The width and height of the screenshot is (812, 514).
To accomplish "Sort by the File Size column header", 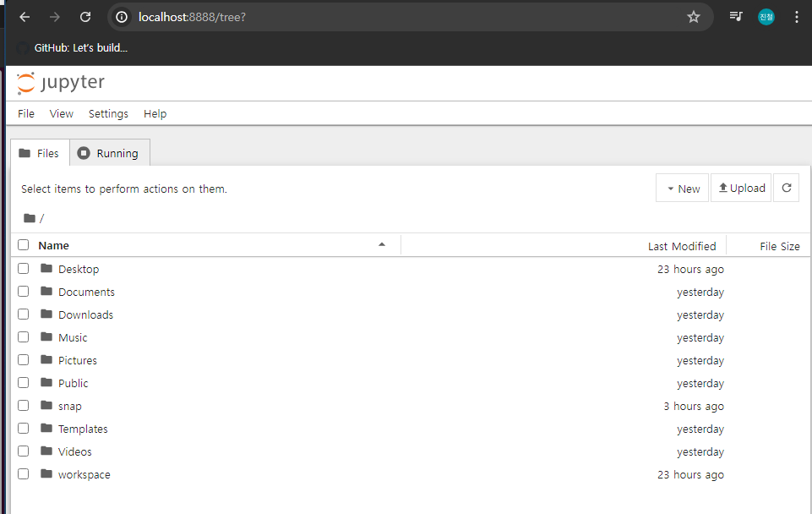I will 779,247.
